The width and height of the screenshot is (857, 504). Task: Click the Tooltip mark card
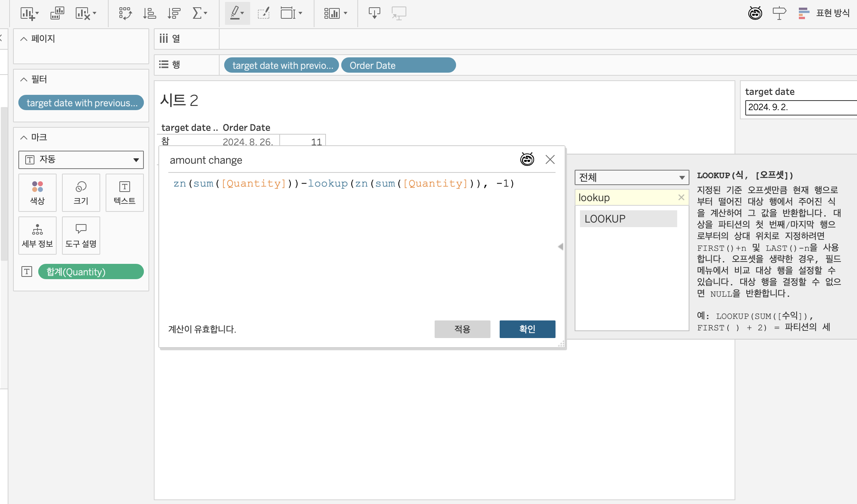[81, 235]
